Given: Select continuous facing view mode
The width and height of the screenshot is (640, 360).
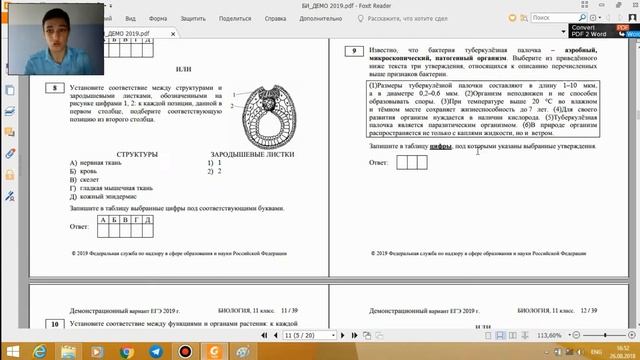Looking at the screenshot, I should 525,335.
